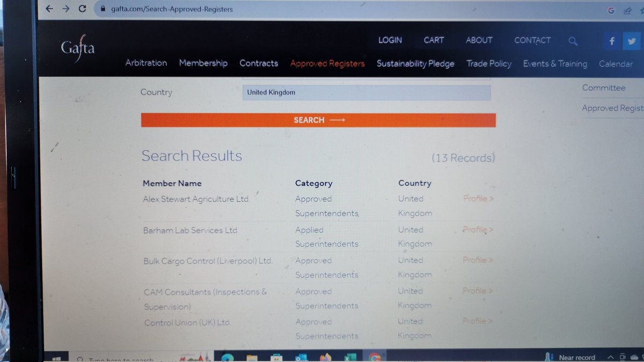Open Outlook from the taskbar

pyautogui.click(x=301, y=358)
